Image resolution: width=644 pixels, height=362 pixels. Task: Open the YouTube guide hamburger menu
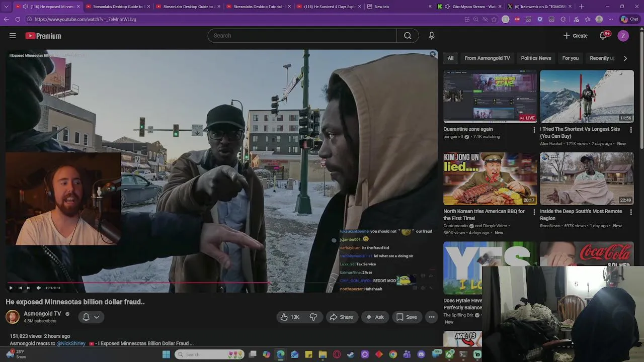tap(13, 36)
